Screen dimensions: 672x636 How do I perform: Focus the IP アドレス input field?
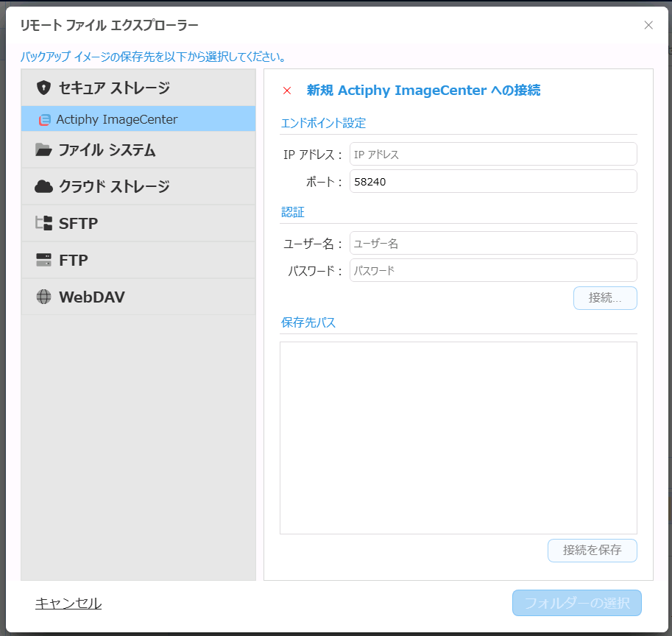pyautogui.click(x=492, y=155)
